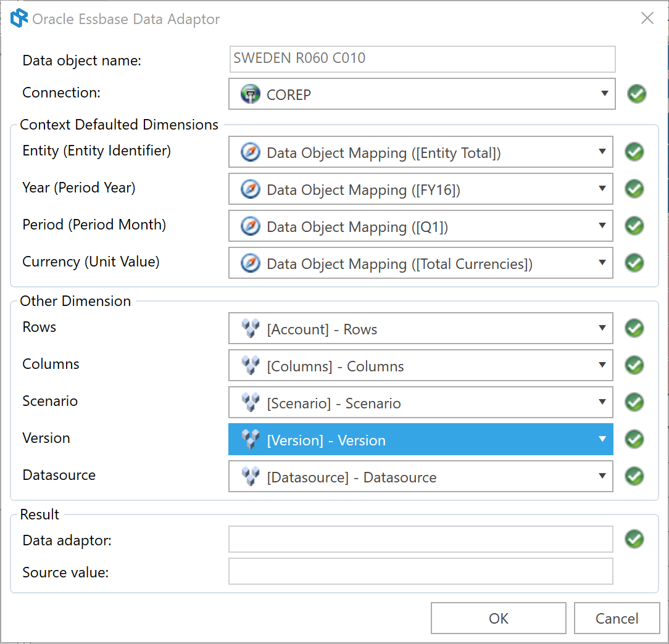Image resolution: width=669 pixels, height=644 pixels.
Task: Click the 'Period (Period Month)' label
Action: 94,225
